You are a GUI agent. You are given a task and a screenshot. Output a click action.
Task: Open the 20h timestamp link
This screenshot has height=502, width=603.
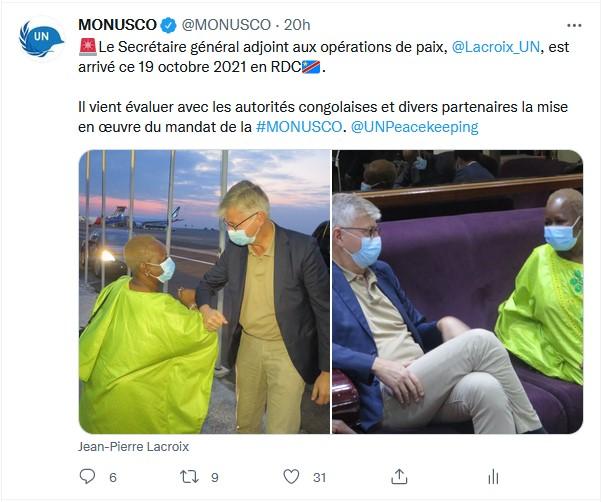coord(297,25)
